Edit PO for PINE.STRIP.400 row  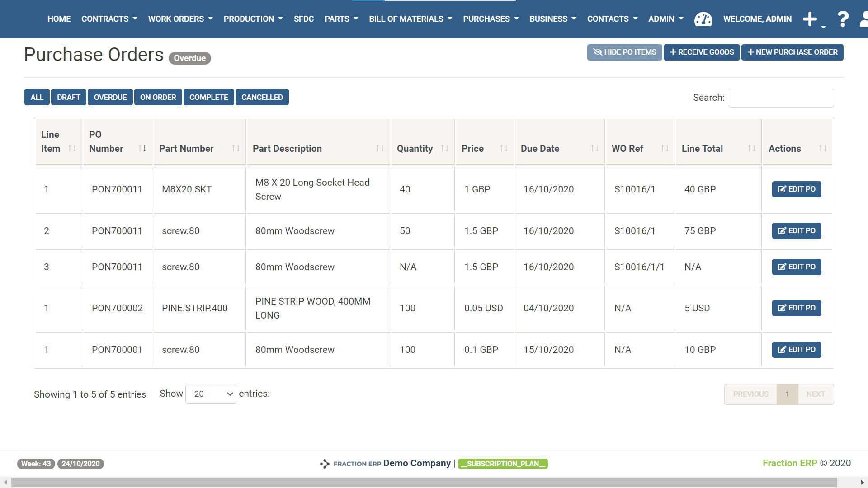tap(796, 308)
